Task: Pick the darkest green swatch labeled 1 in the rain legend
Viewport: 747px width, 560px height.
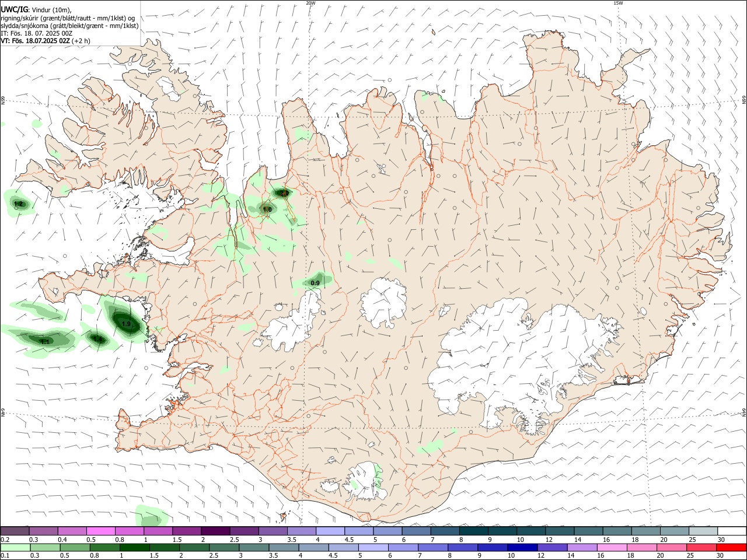Action: [135, 547]
